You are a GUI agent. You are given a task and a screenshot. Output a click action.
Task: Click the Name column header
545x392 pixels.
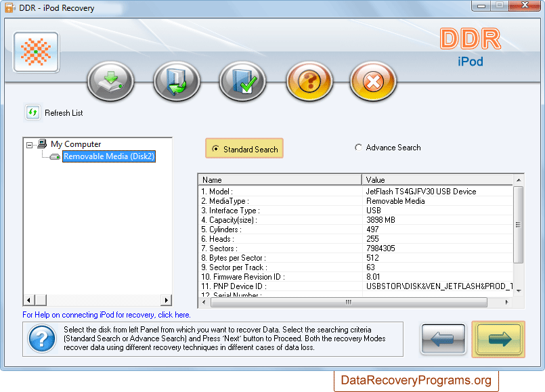(280, 179)
